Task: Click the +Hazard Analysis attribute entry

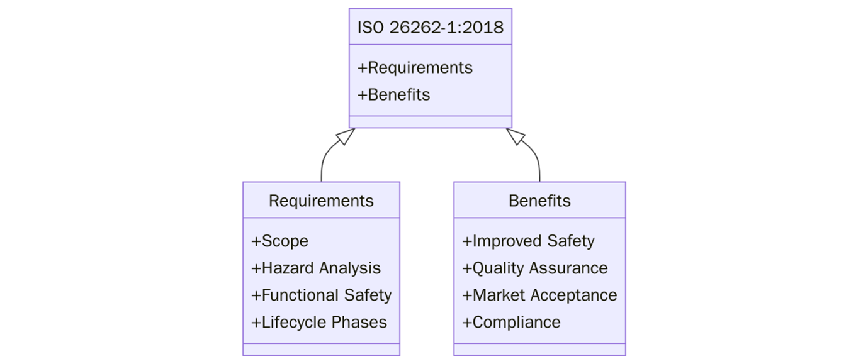Action: 316,268
